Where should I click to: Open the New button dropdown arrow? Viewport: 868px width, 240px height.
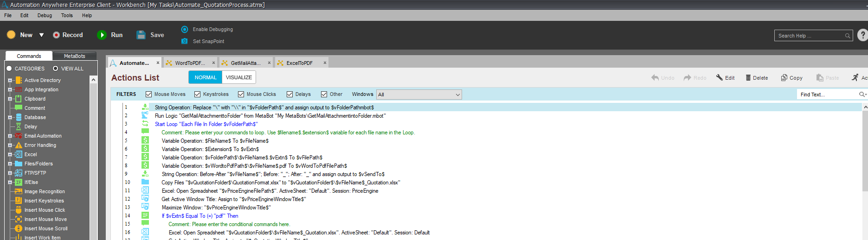pos(41,35)
